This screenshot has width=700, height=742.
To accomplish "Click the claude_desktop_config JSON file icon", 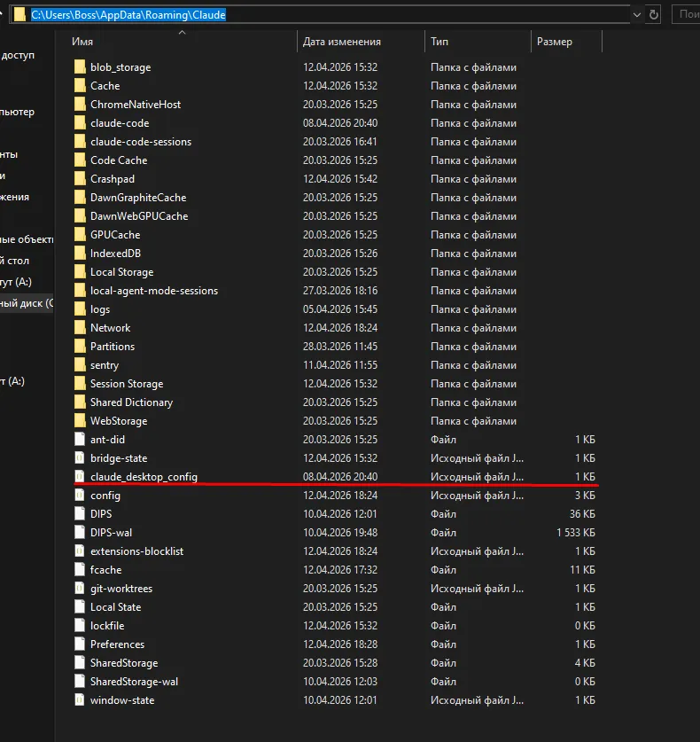I will (x=80, y=477).
